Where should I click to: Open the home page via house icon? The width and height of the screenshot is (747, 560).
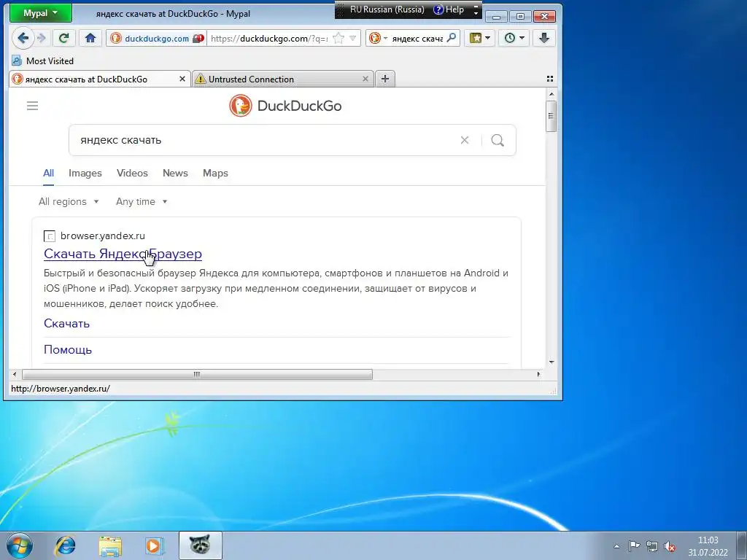tap(90, 38)
